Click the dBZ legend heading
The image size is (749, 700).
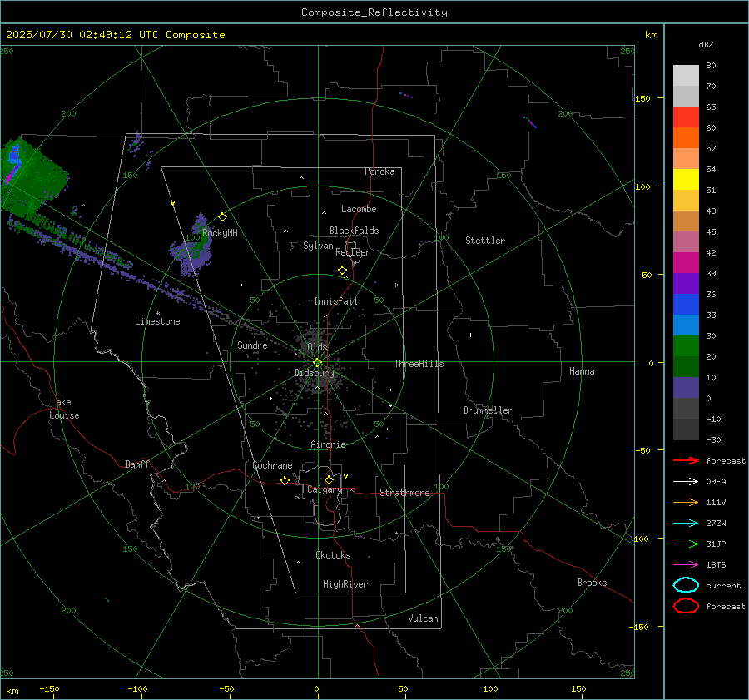pos(706,45)
